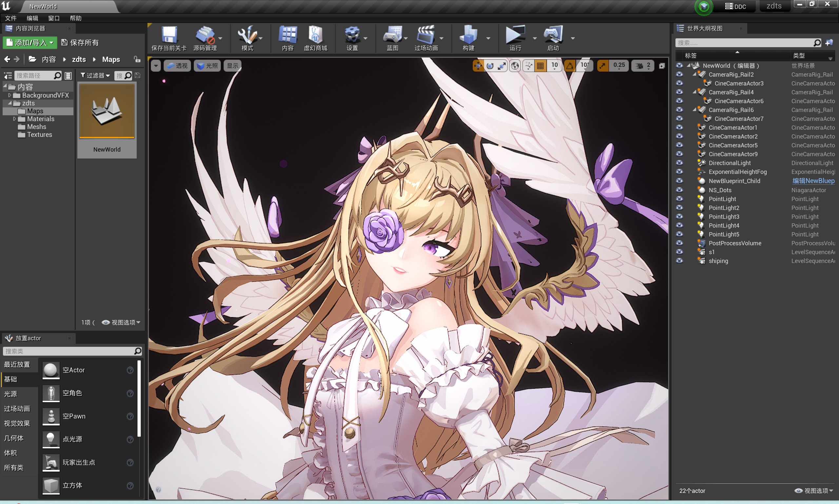The image size is (839, 504).
Task: Click the 透视 perspective view button
Action: pos(177,65)
